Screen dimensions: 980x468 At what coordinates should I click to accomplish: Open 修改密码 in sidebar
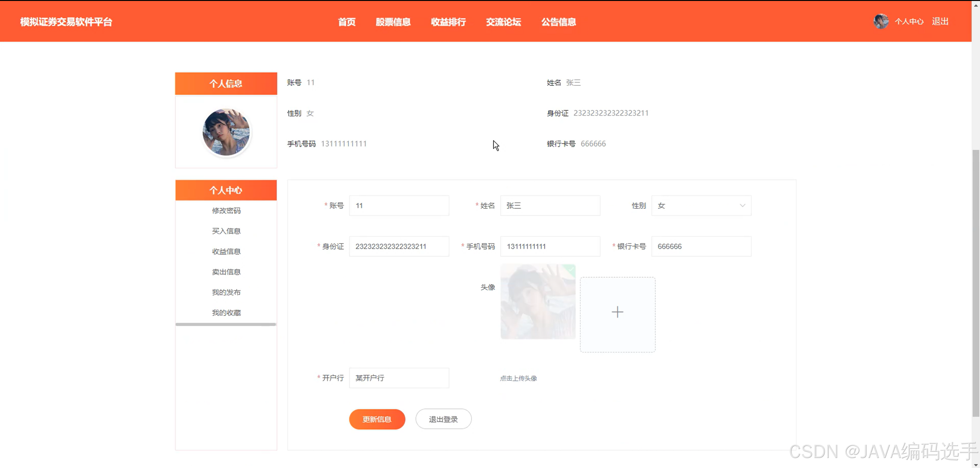(x=226, y=211)
